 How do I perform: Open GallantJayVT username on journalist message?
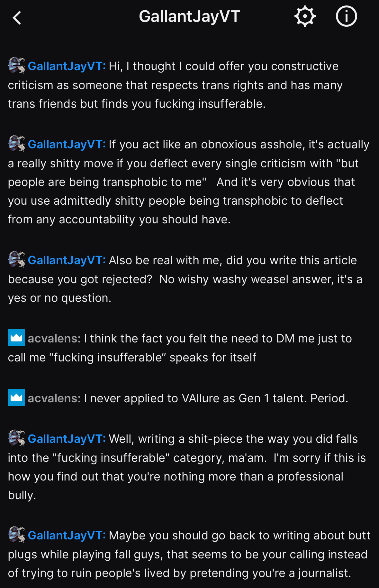tap(67, 535)
